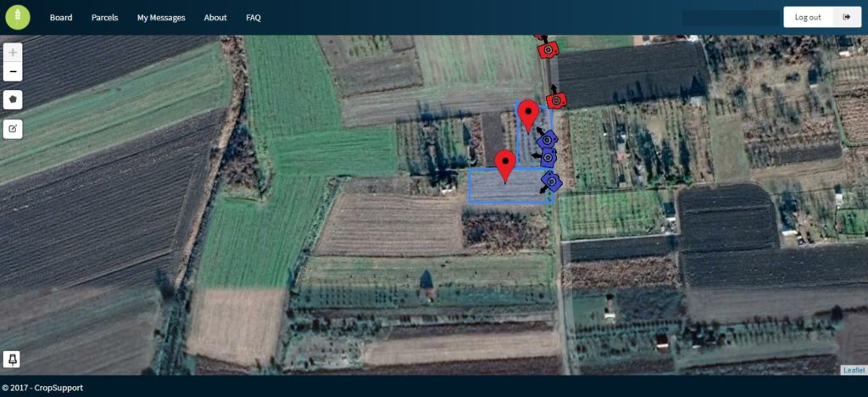Image resolution: width=868 pixels, height=397 pixels.
Task: Zoom in the map with plus button
Action: coord(13,53)
